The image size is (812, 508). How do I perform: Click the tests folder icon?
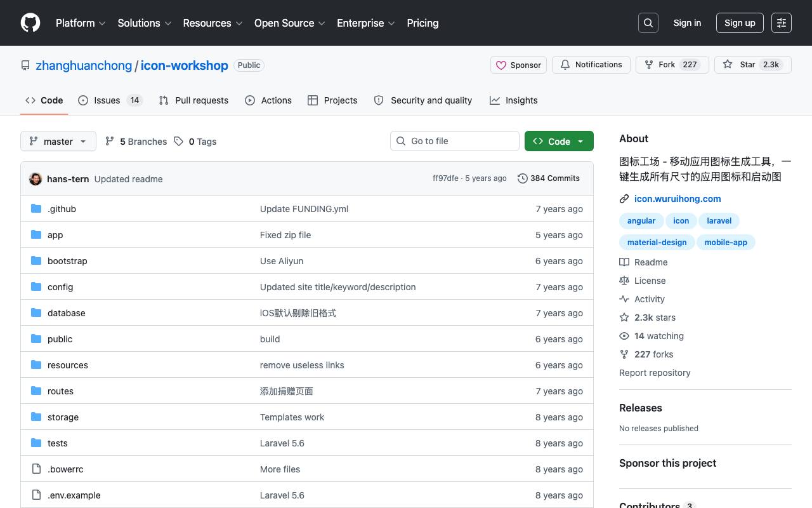(36, 443)
